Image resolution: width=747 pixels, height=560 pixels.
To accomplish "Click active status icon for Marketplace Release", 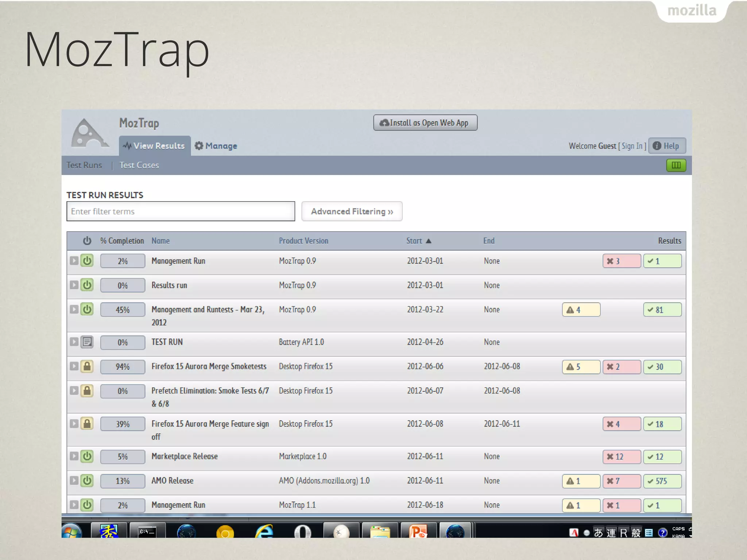I will (87, 456).
